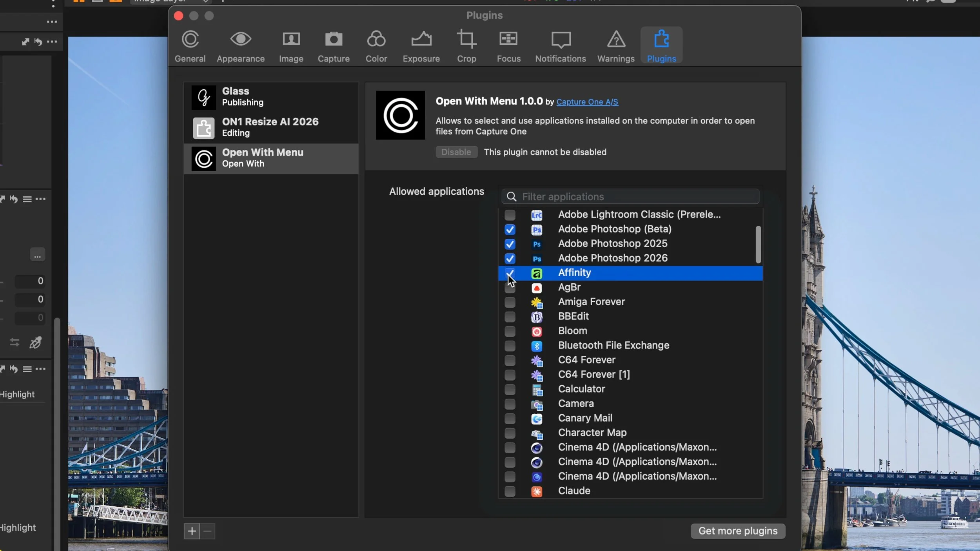Switch to the Appearance tab
The width and height of the screenshot is (980, 551).
click(241, 46)
